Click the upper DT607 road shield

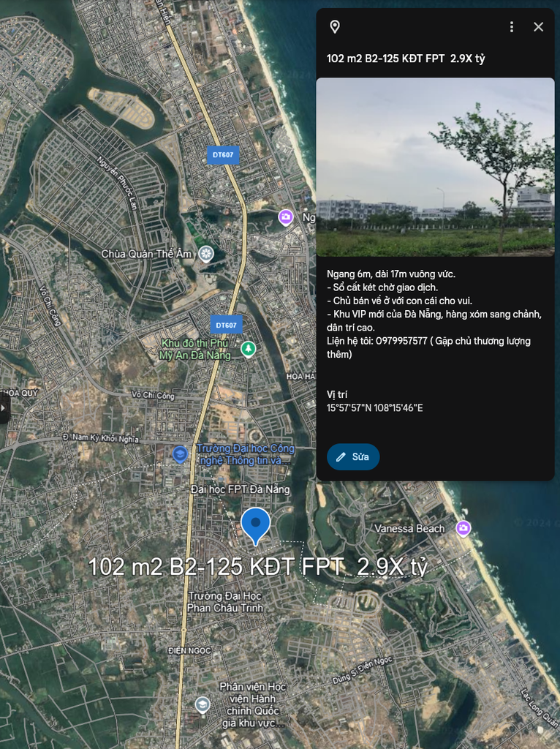click(223, 155)
